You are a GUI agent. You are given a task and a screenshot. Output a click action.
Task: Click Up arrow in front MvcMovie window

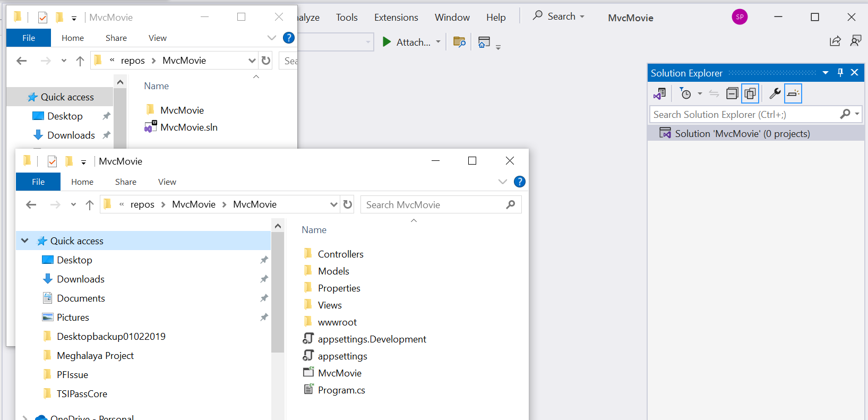pyautogui.click(x=90, y=204)
